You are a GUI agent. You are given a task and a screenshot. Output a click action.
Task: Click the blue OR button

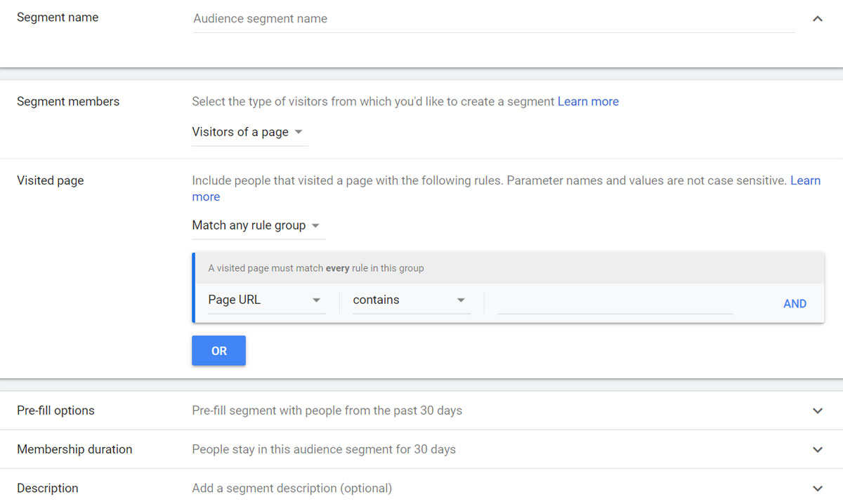tap(218, 350)
